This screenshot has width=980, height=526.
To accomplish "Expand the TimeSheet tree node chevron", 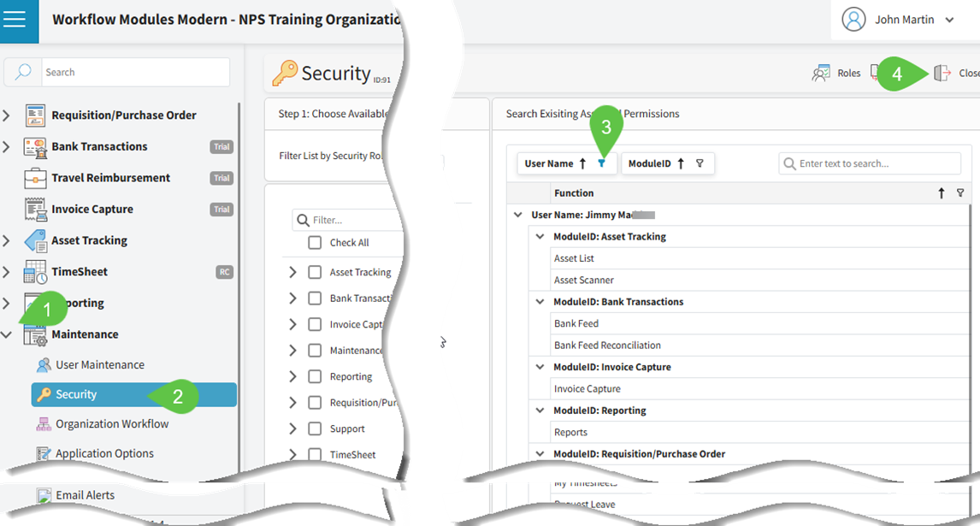I will click(x=292, y=454).
